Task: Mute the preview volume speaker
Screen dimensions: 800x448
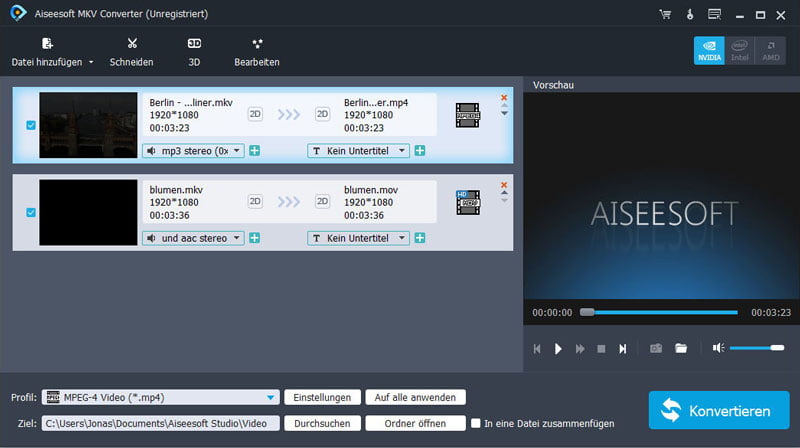Action: (x=718, y=348)
